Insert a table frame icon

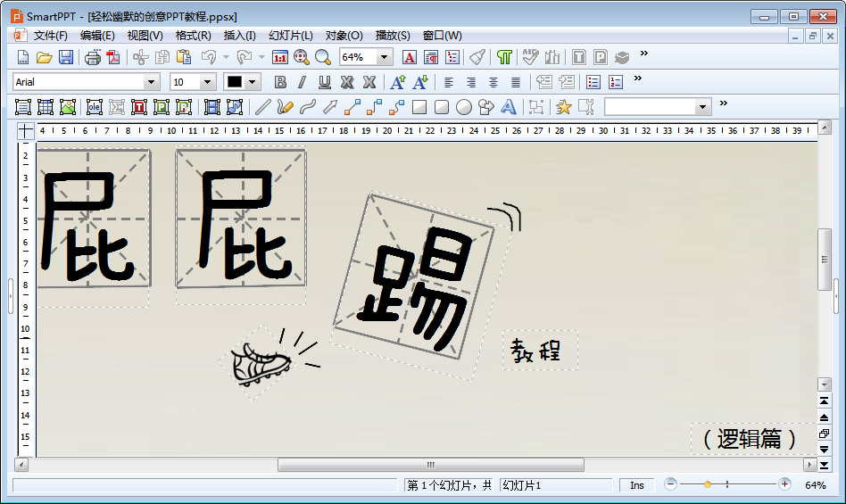pos(46,107)
